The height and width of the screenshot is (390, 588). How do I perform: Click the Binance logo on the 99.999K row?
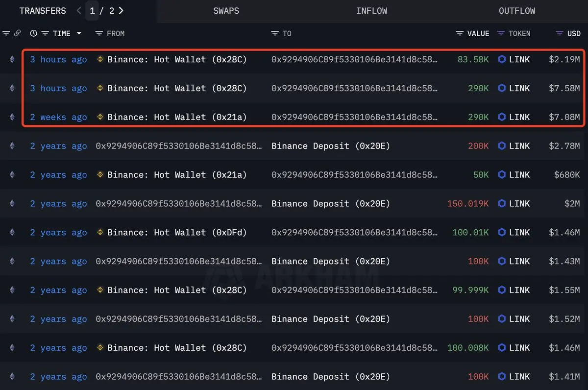(100, 290)
